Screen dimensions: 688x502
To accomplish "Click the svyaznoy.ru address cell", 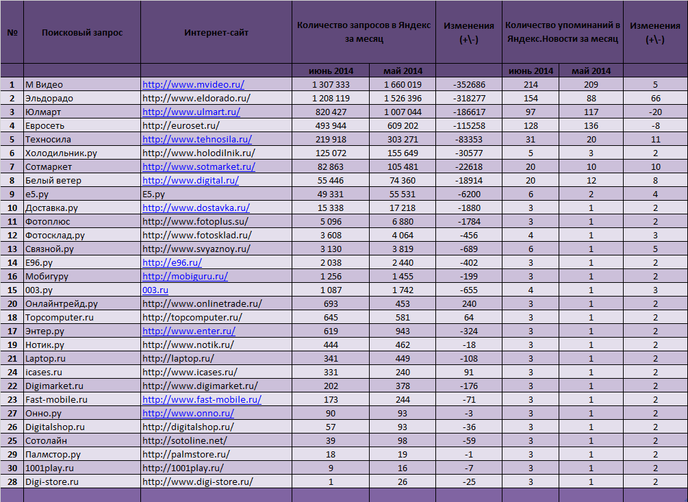I will click(x=216, y=249).
